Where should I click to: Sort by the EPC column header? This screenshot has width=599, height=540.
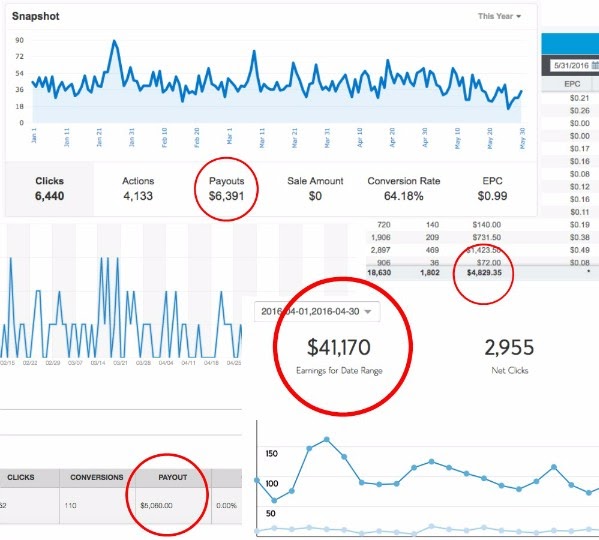click(x=572, y=84)
